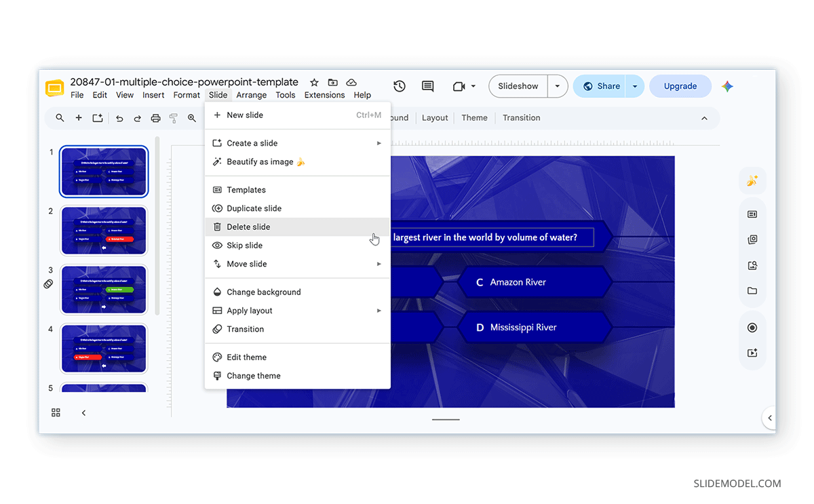Open the Help menu

click(x=362, y=95)
